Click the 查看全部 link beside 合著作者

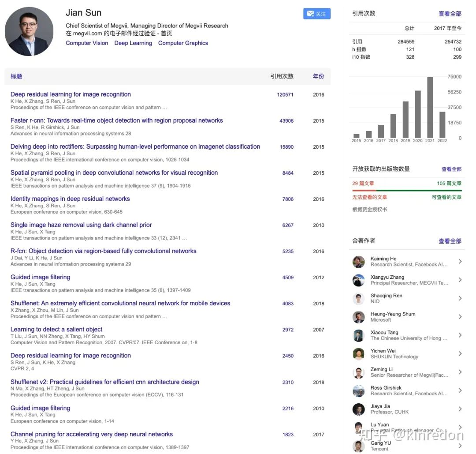pos(450,241)
